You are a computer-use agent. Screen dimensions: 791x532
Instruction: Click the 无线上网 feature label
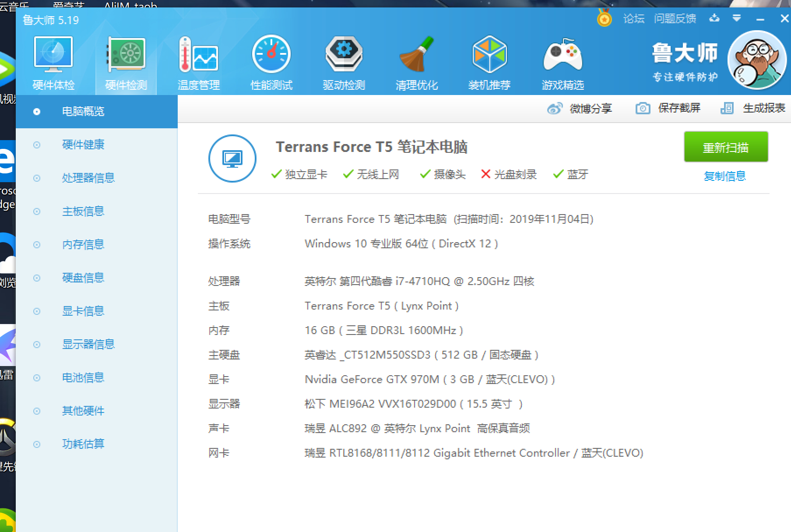(378, 174)
